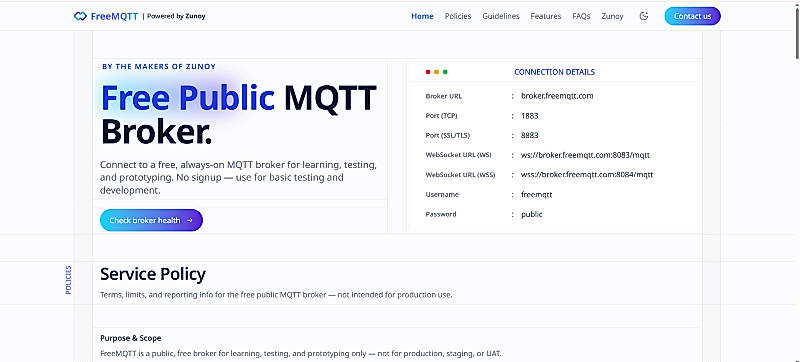Open the Policies nav item
The height and width of the screenshot is (362, 800).
[458, 16]
